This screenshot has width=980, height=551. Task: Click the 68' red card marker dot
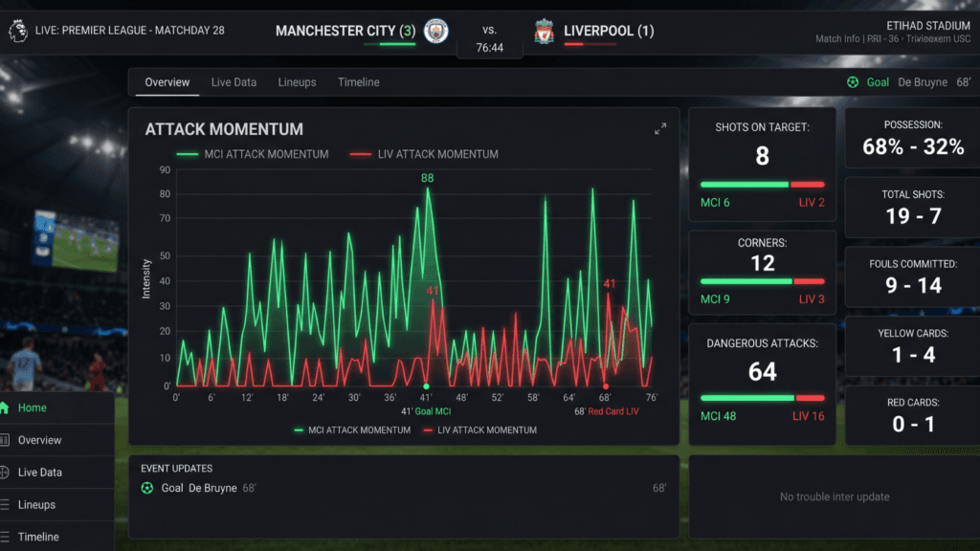(605, 386)
